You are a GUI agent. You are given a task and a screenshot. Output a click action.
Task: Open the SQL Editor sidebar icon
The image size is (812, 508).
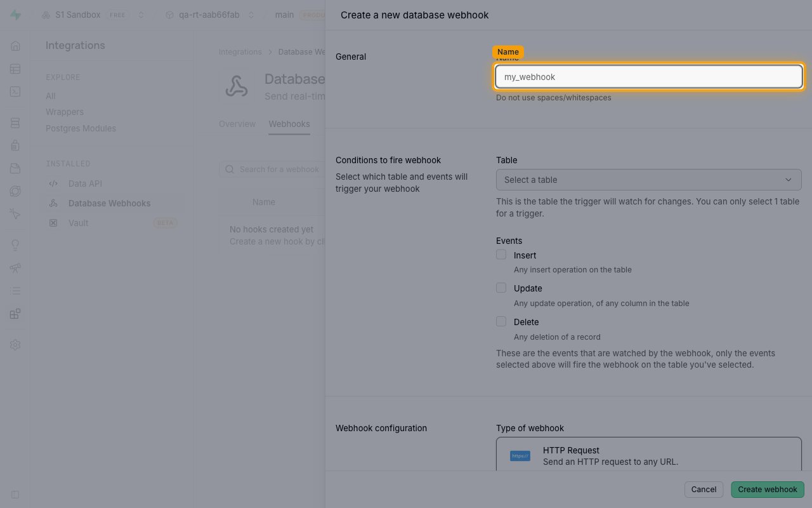point(15,91)
